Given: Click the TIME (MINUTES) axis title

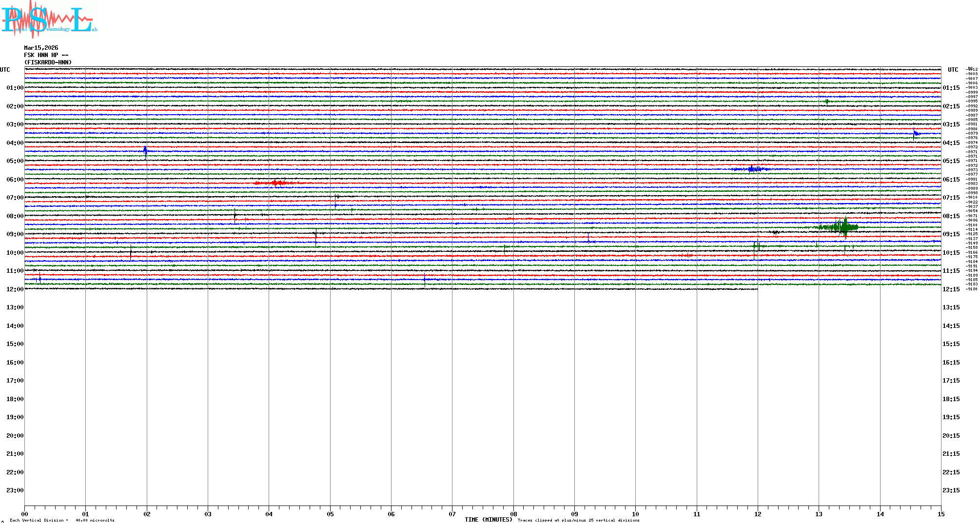Looking at the screenshot, I should pos(488,520).
